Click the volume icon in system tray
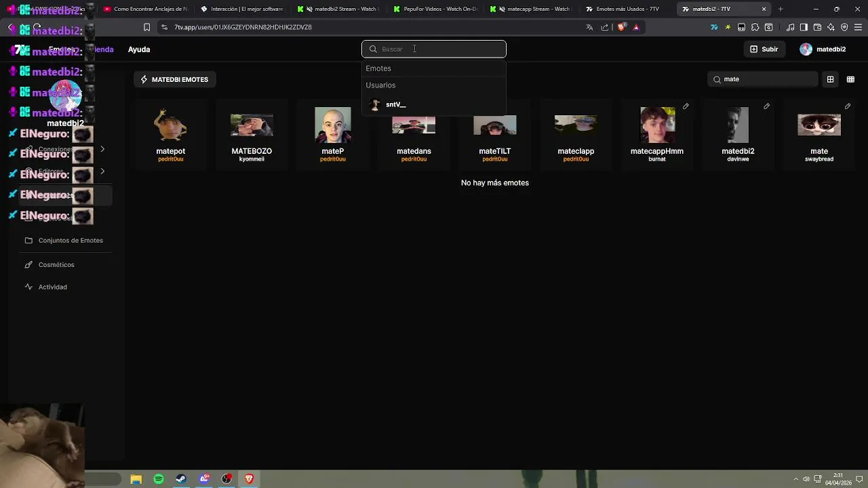 pyautogui.click(x=806, y=479)
